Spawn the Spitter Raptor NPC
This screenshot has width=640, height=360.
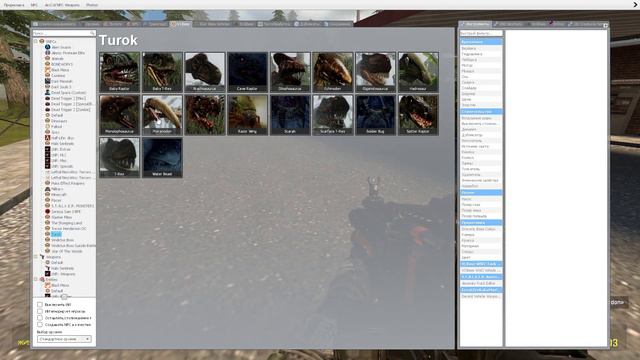pos(418,115)
